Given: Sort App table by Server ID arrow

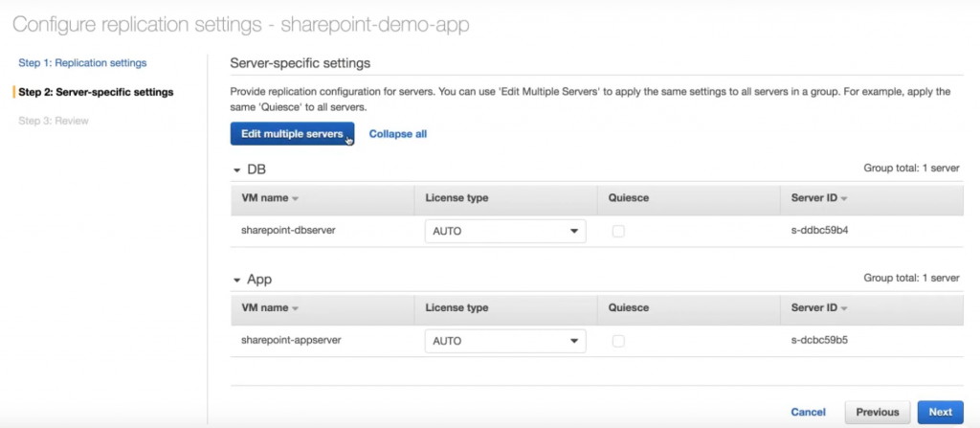Looking at the screenshot, I should click(x=844, y=308).
